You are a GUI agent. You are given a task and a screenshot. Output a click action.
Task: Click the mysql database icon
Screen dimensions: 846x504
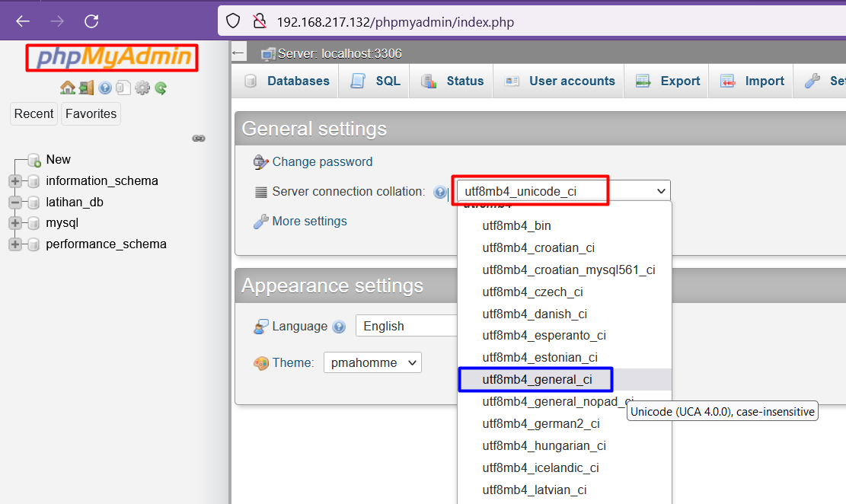34,223
